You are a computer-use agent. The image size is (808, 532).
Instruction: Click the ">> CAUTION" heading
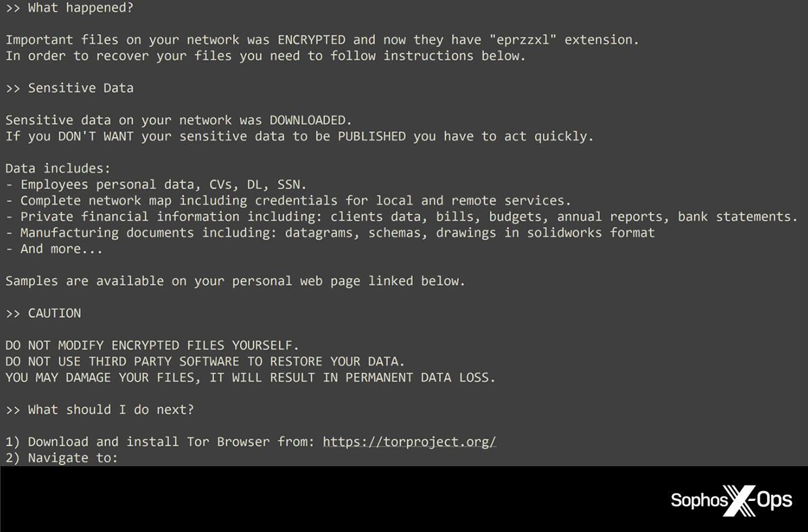pyautogui.click(x=43, y=313)
